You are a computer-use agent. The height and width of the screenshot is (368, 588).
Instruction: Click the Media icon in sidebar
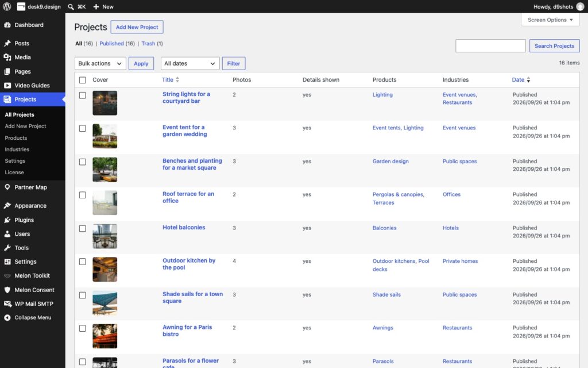pyautogui.click(x=7, y=57)
